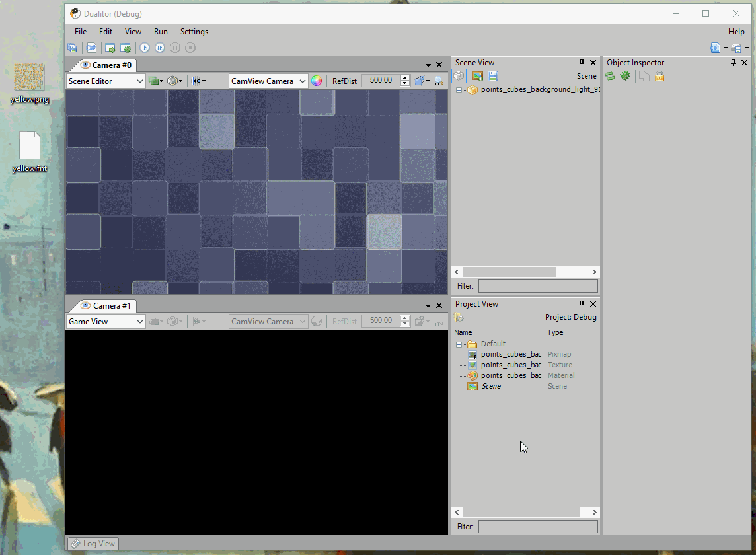Open the snap-to-grid dropdown in Camera #0 toolbar
The image size is (756, 555).
point(199,81)
